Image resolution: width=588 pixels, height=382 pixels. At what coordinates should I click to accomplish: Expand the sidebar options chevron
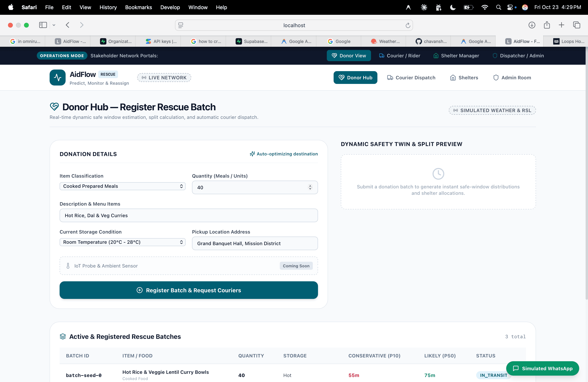click(54, 25)
